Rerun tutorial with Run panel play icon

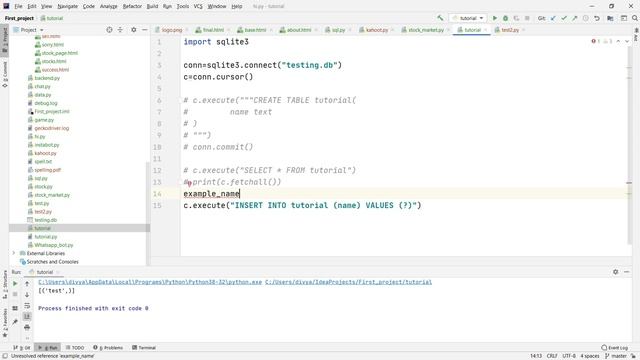[15, 283]
